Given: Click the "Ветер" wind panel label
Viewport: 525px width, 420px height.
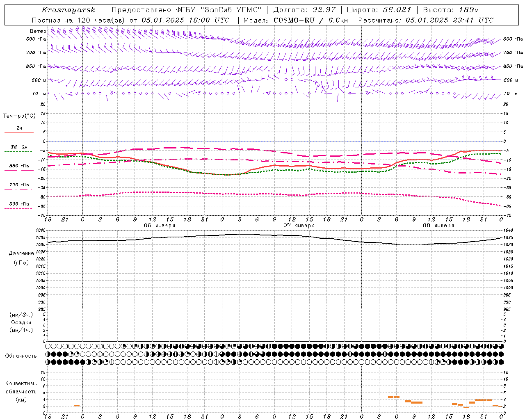Looking at the screenshot, I should pyautogui.click(x=38, y=31).
